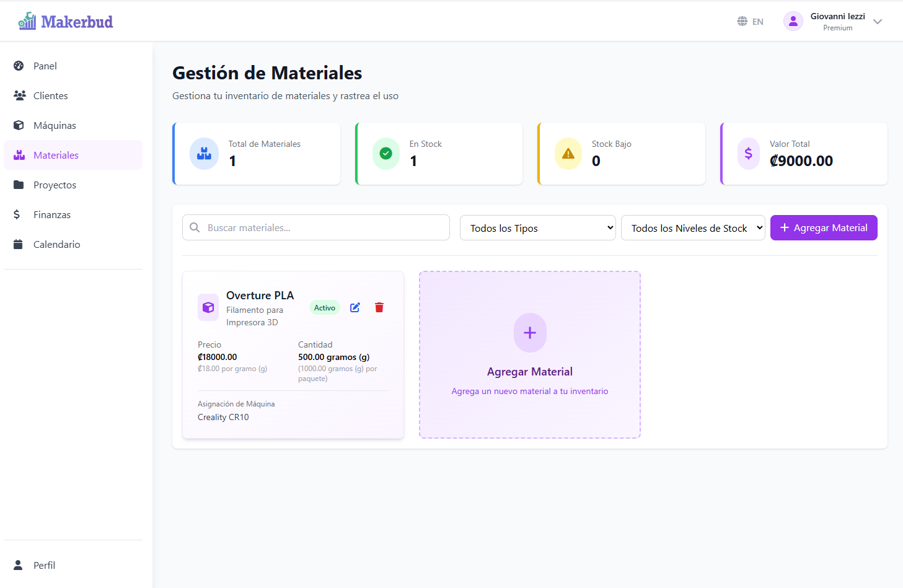Open the Todos los Niveles de Stock dropdown

pyautogui.click(x=692, y=227)
